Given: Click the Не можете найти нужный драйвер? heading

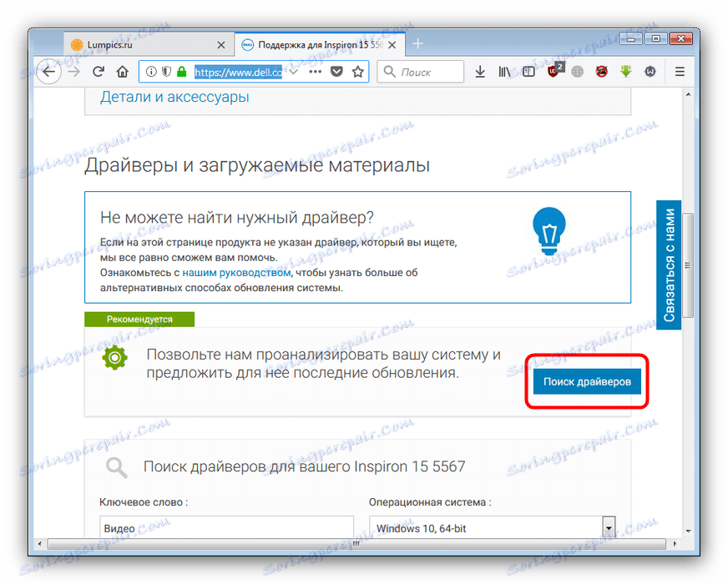Looking at the screenshot, I should click(237, 218).
